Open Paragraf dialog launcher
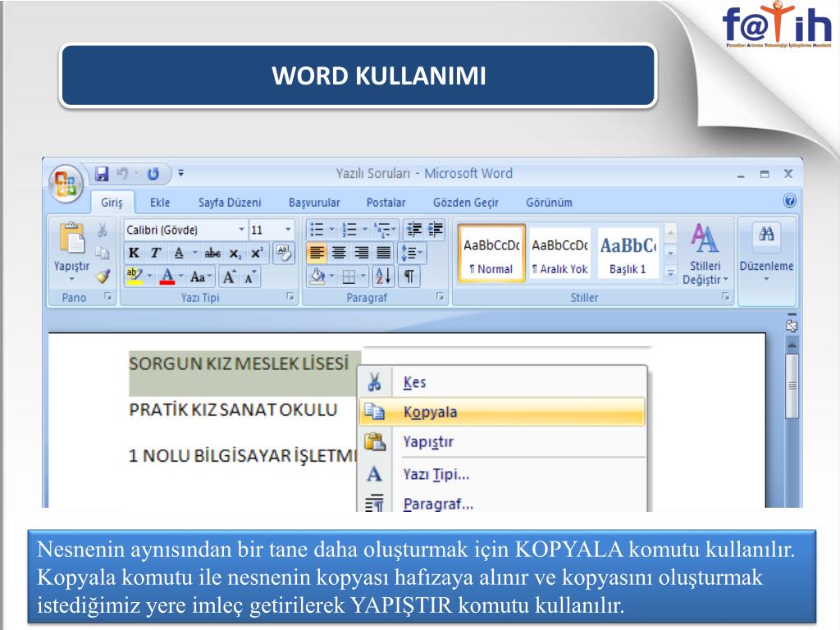 point(441,296)
